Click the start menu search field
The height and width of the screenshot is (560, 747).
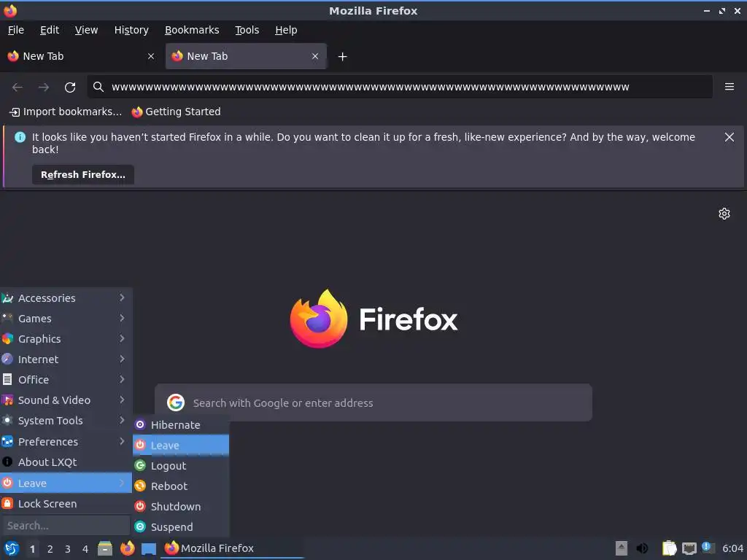pos(66,526)
